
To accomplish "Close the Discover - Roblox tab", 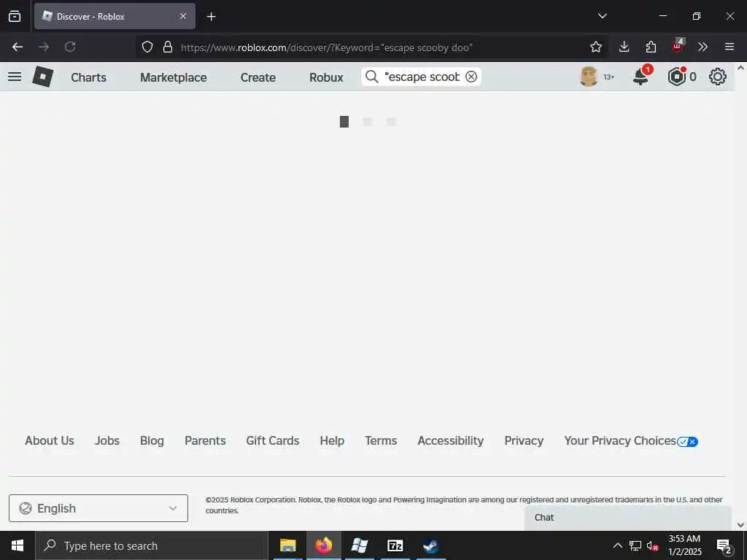I will (183, 16).
